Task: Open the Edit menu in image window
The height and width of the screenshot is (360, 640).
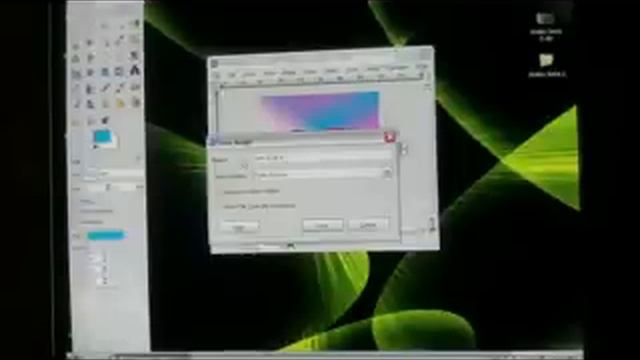Action: pos(249,74)
